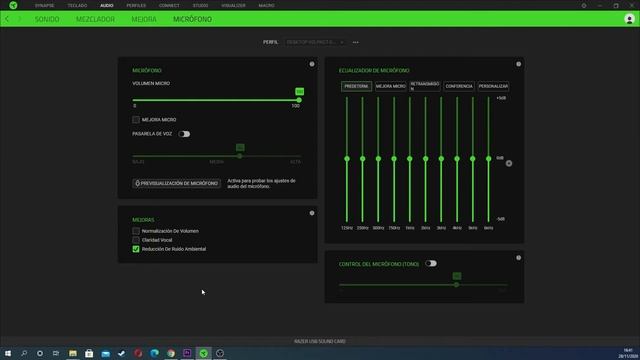Open the TECLADO top menu
This screenshot has height=360, width=640.
[77, 6]
